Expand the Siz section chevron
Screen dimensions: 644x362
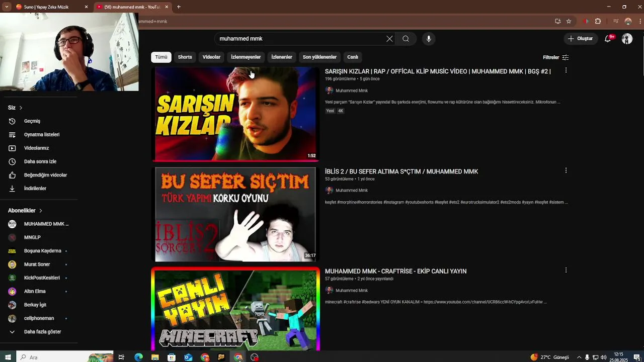click(x=21, y=108)
